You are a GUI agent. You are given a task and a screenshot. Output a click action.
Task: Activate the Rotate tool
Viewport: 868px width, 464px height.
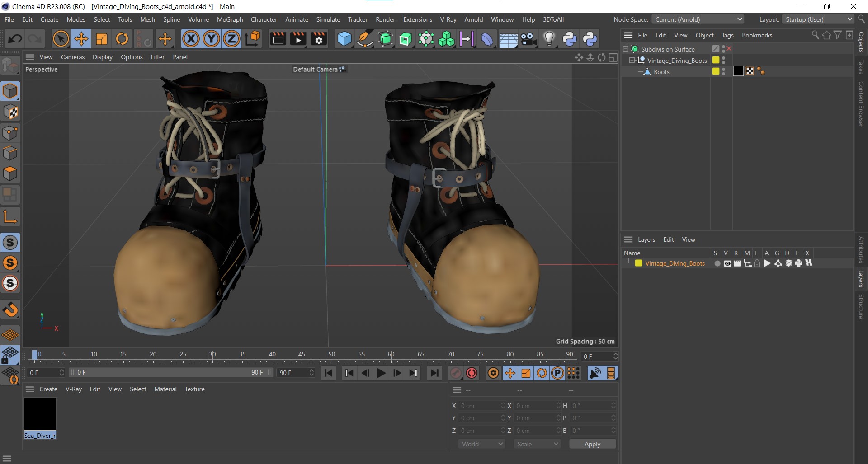(122, 39)
